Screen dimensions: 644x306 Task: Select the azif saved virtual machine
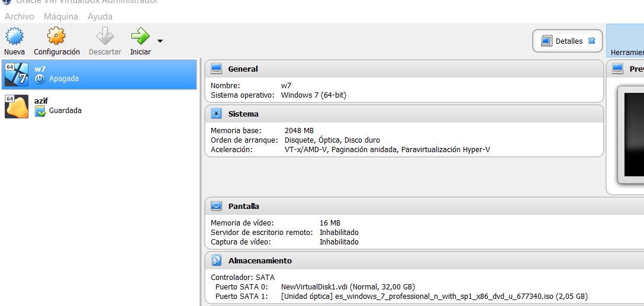(x=99, y=106)
